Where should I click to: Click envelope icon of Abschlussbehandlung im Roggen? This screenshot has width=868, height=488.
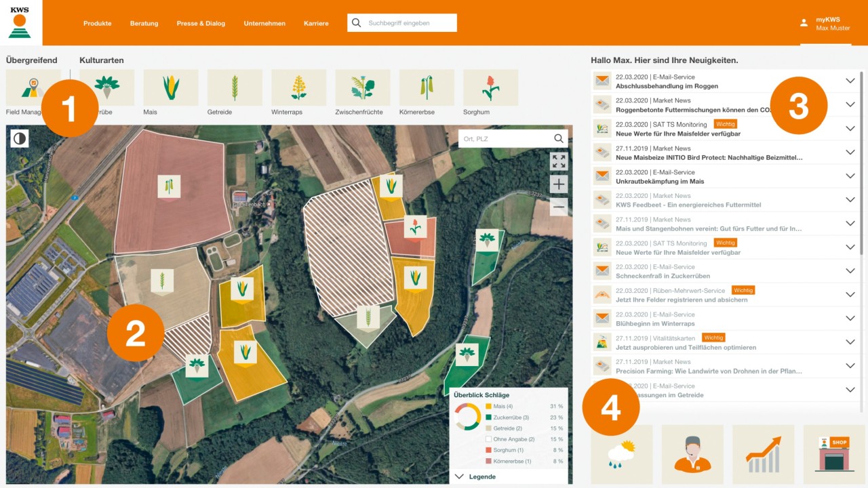pyautogui.click(x=601, y=81)
